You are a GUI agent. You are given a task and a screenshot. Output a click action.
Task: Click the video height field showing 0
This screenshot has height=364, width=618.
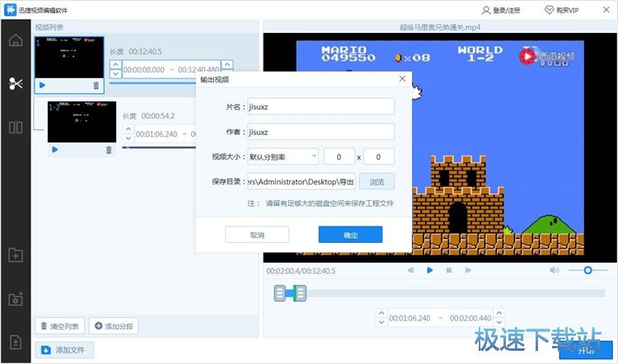379,156
